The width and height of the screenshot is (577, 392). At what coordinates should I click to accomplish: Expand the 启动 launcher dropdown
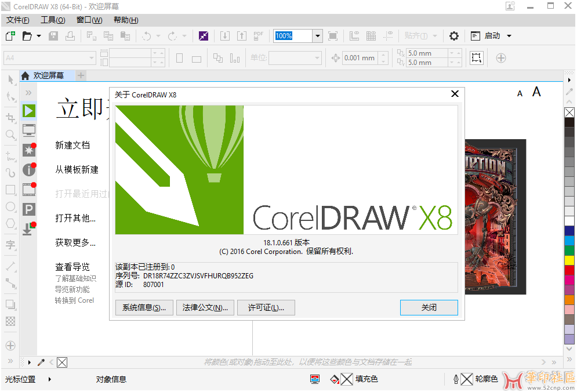509,35
